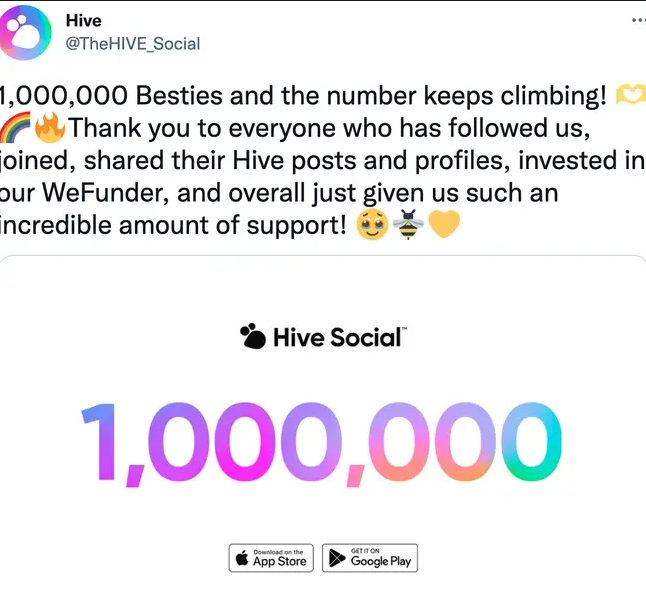
Task: Click the fire emoji in the tweet
Action: 50,127
